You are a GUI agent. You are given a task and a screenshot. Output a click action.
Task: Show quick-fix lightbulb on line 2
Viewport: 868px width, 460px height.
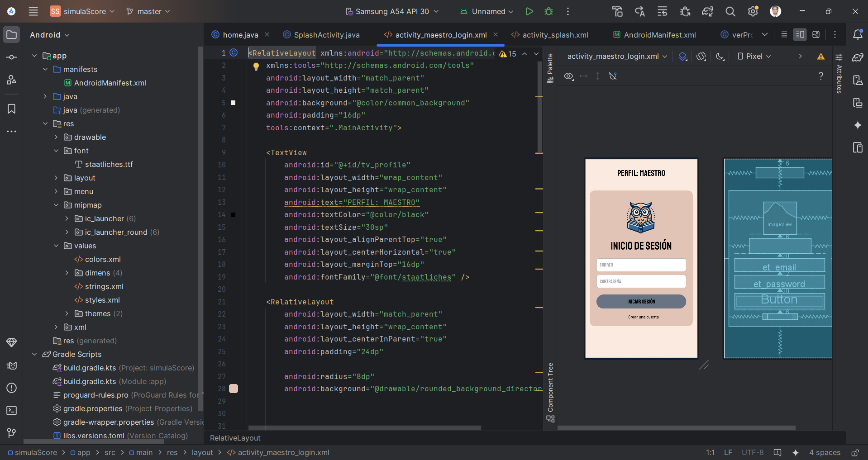click(256, 66)
